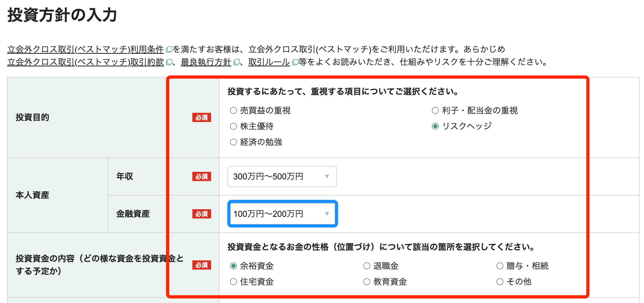Select 経済の勉強 option

pyautogui.click(x=233, y=142)
